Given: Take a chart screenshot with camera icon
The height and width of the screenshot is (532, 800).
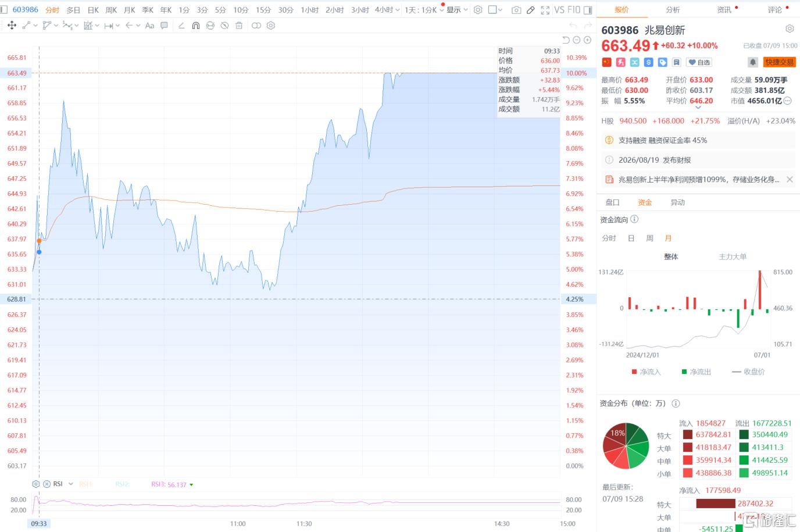Looking at the screenshot, I should pos(516,10).
